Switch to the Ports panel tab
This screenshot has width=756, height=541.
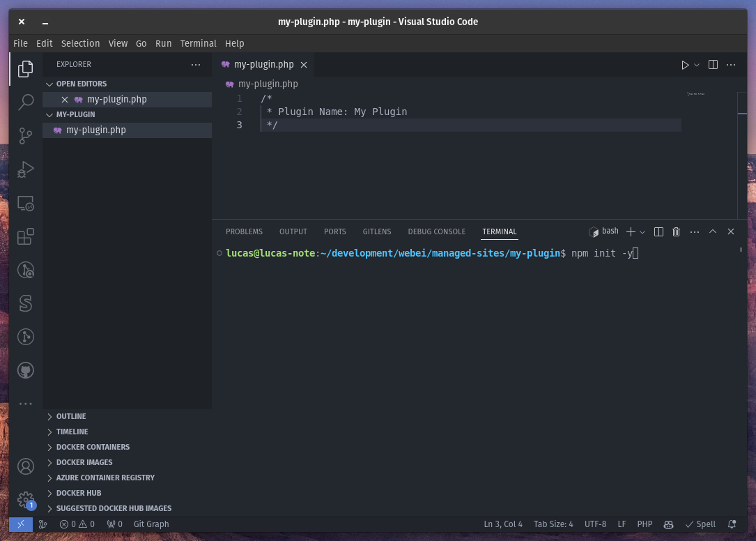point(335,231)
